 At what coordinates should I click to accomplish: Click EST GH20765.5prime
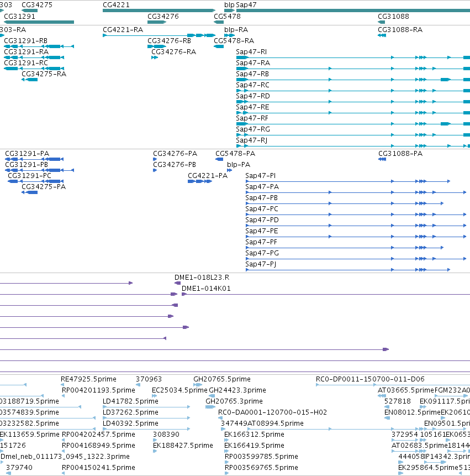(x=222, y=379)
